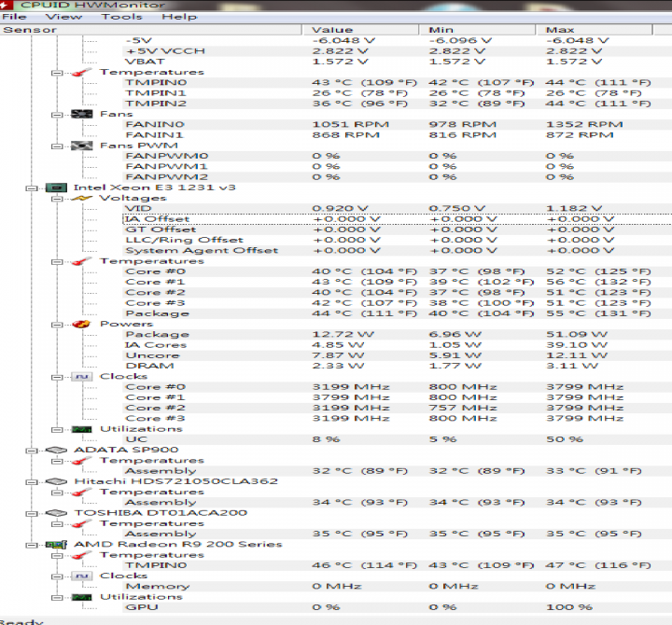Collapse the Intel Xeon E3 1231 v3 node
Image resolution: width=672 pixels, height=625 pixels.
32,188
